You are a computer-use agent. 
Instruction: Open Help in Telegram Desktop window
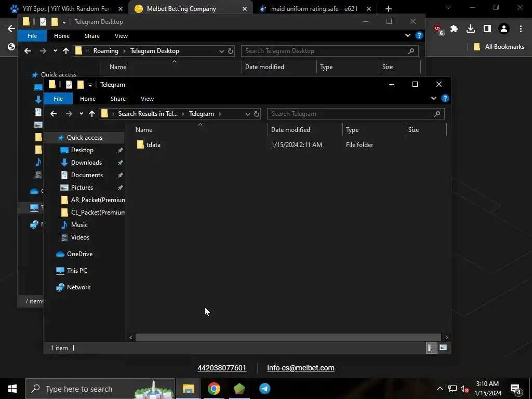tap(419, 36)
